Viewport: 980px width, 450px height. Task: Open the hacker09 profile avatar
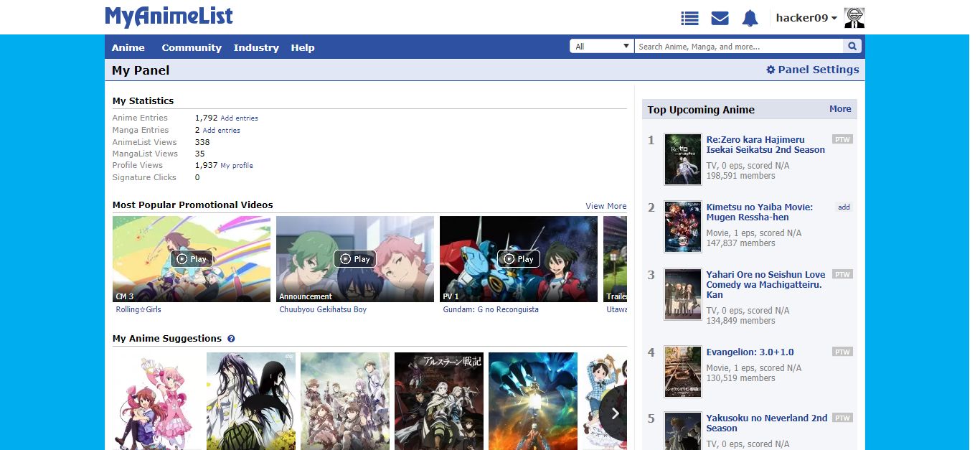click(x=854, y=18)
